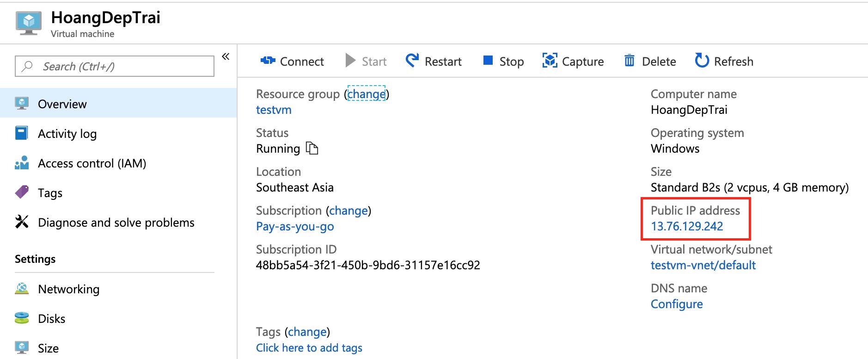
Task: Click the Connect plug icon
Action: [268, 61]
